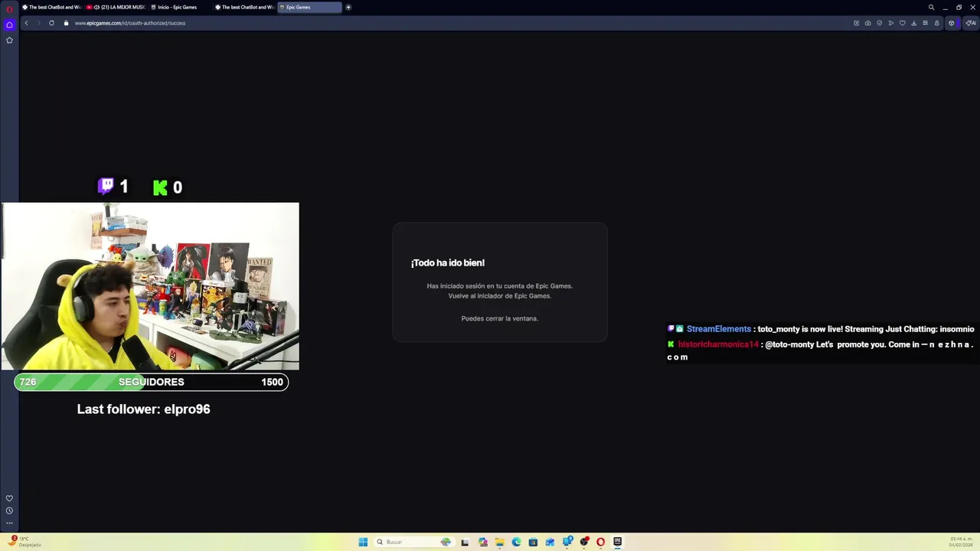The height and width of the screenshot is (551, 980).
Task: Open the profile account icon
Action: 936,23
